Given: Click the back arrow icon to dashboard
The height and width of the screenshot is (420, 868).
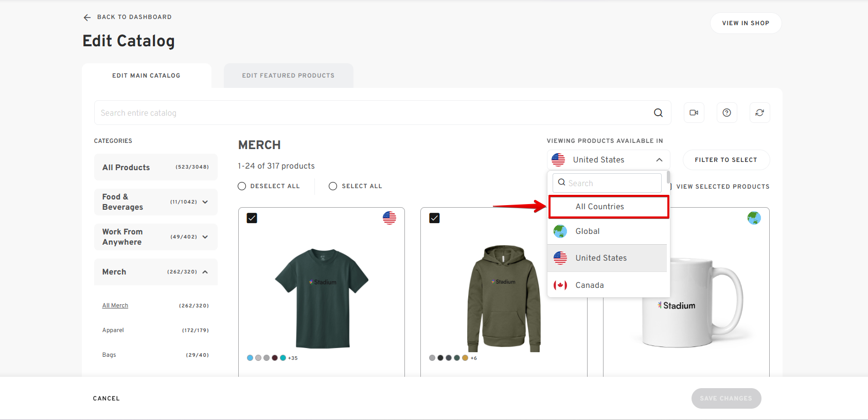Looking at the screenshot, I should coord(87,17).
